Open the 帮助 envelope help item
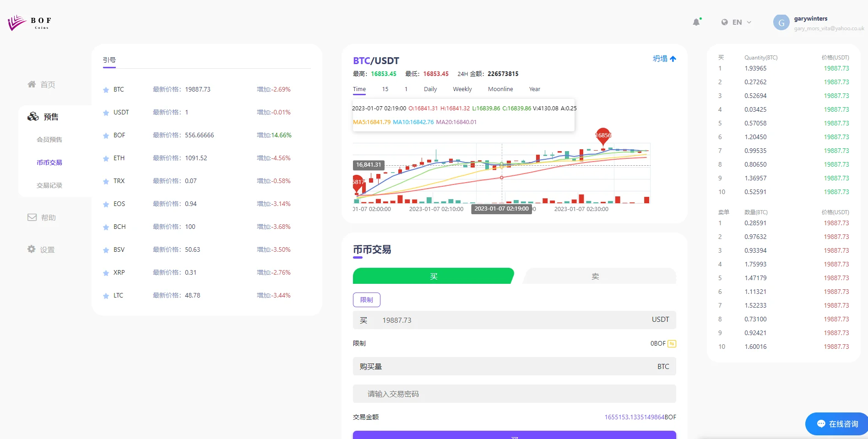Viewport: 868px width, 439px height. [x=32, y=217]
